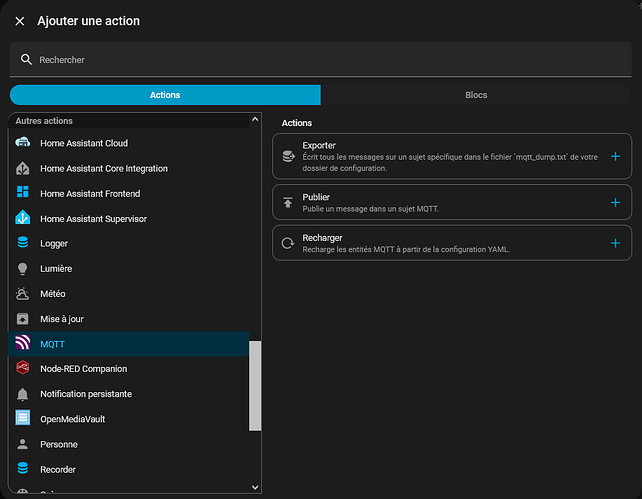Click the list scrollbar down arrow
The width and height of the screenshot is (642, 499).
pos(255,486)
